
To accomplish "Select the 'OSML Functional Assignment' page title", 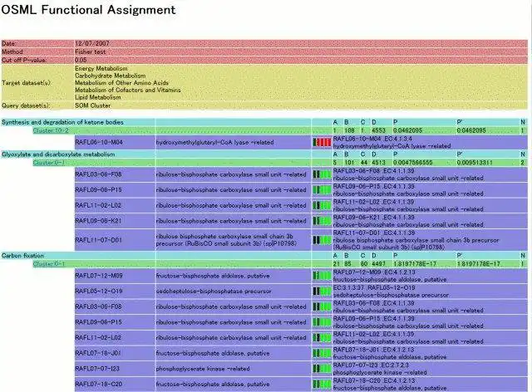I will (88, 10).
